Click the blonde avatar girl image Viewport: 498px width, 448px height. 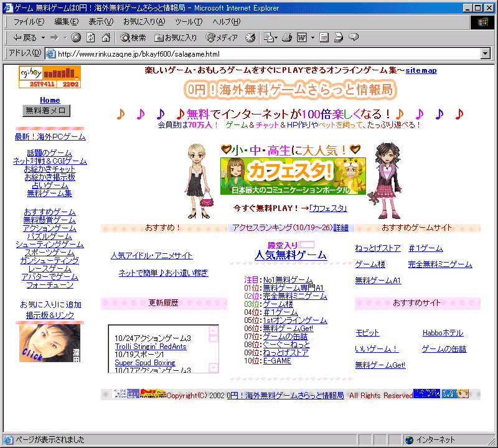click(x=198, y=181)
